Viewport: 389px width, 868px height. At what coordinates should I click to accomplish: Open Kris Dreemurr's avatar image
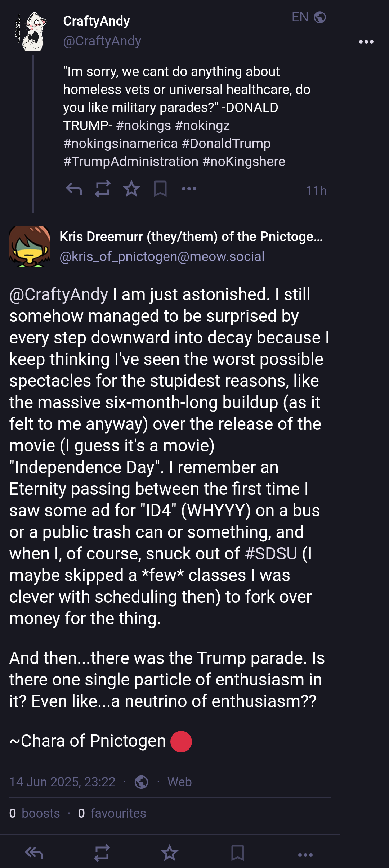pos(30,247)
